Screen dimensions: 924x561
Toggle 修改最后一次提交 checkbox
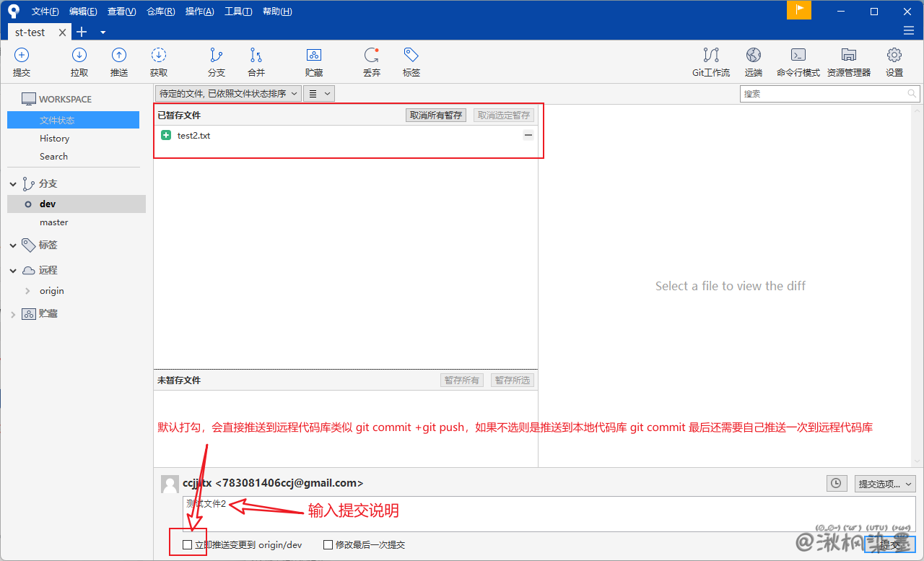click(x=328, y=545)
